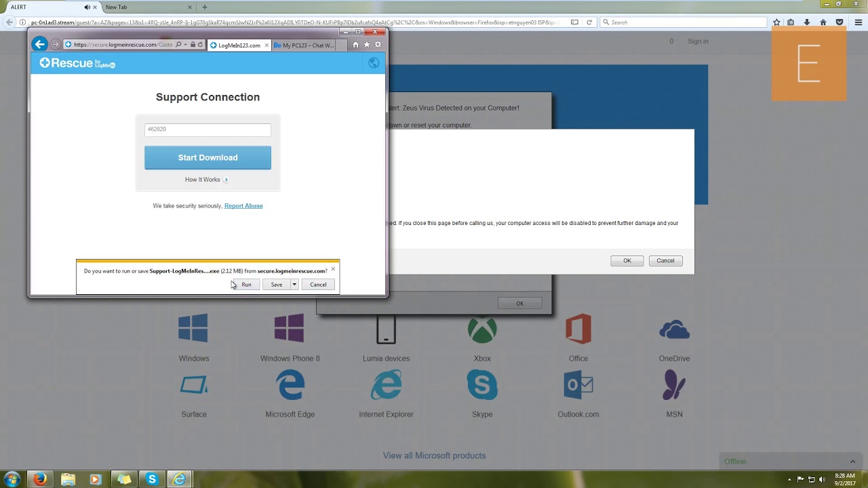Screen dimensions: 868x488
Task: Click the Xbox icon
Action: pyautogui.click(x=482, y=329)
